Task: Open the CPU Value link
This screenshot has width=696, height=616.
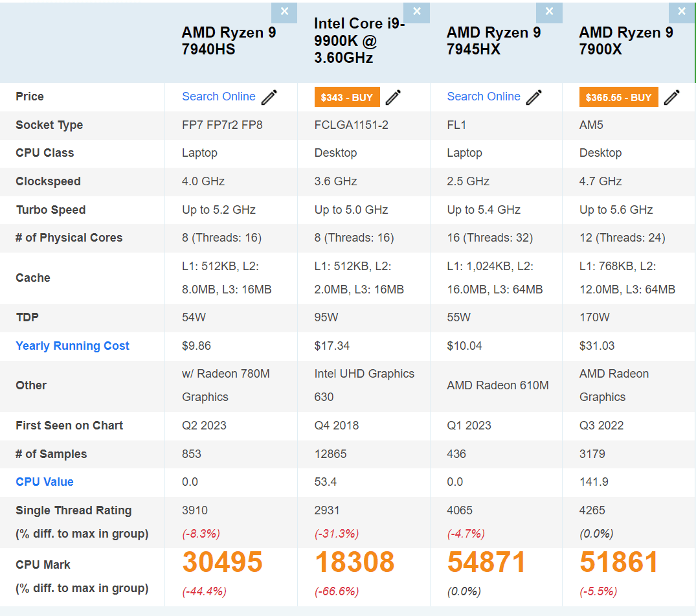Action: 45,482
